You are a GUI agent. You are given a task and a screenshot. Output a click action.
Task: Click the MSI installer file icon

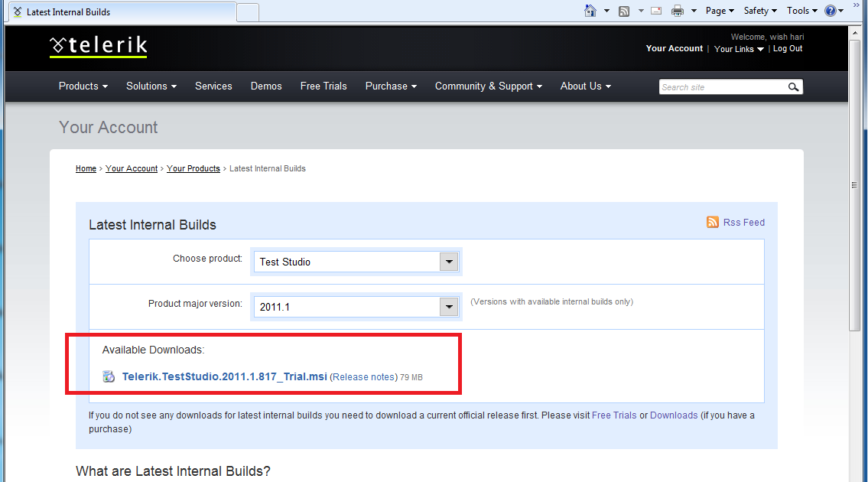[109, 376]
